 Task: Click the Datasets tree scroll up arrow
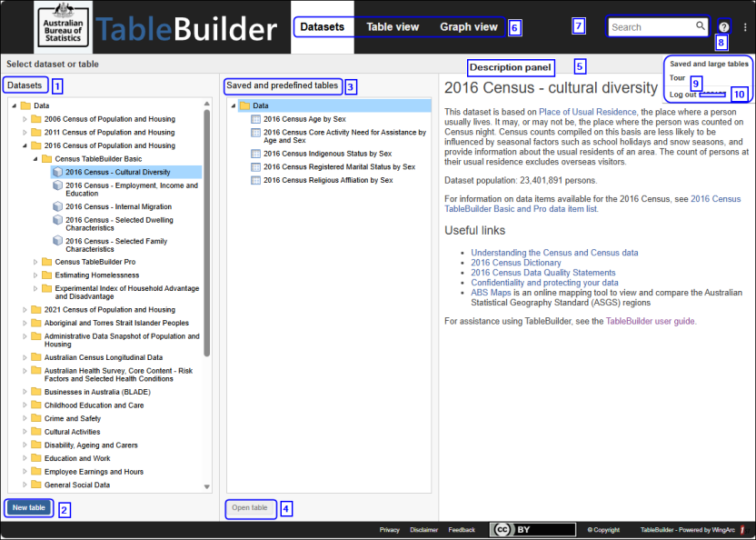[207, 104]
